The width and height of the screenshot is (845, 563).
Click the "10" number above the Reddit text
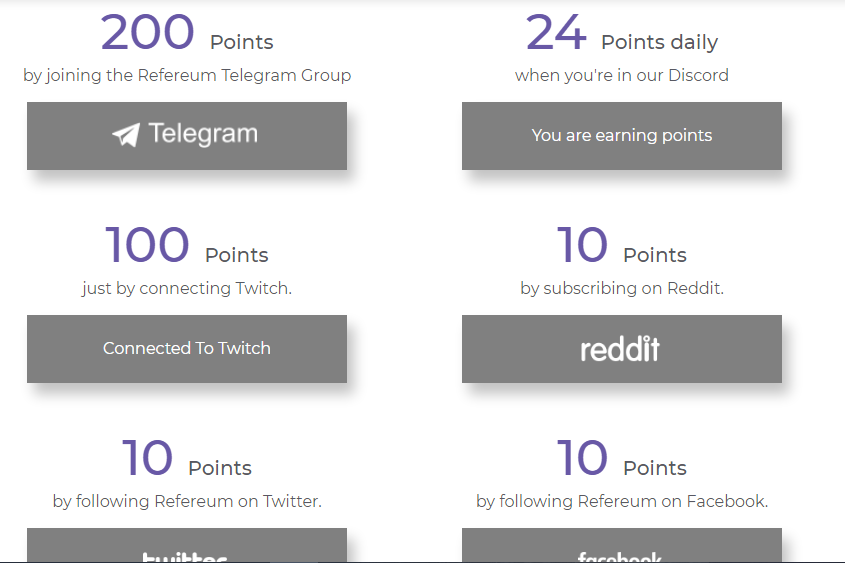(582, 246)
